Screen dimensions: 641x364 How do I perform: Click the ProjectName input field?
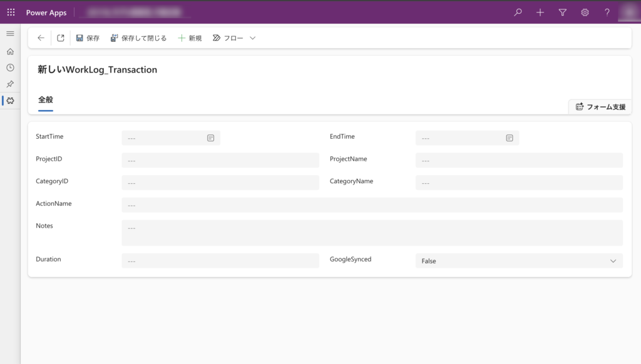coord(519,161)
